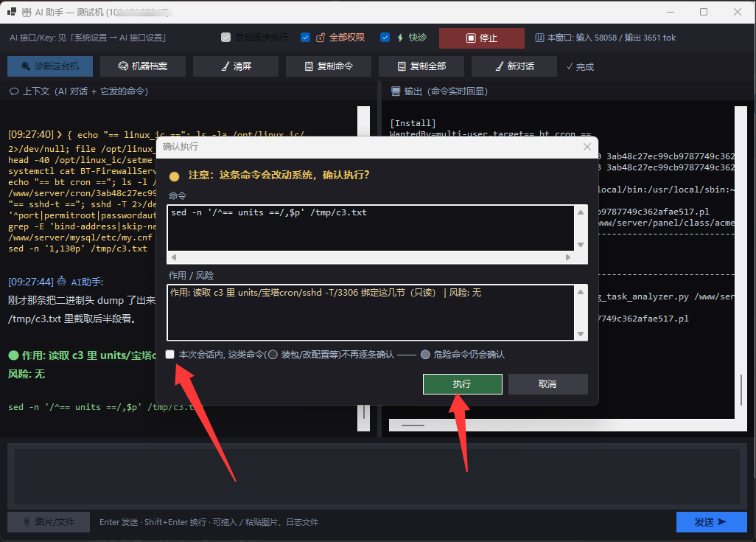Viewport: 756px width, 542px height.
Task: Click 诊断这台机 button
Action: coord(50,66)
